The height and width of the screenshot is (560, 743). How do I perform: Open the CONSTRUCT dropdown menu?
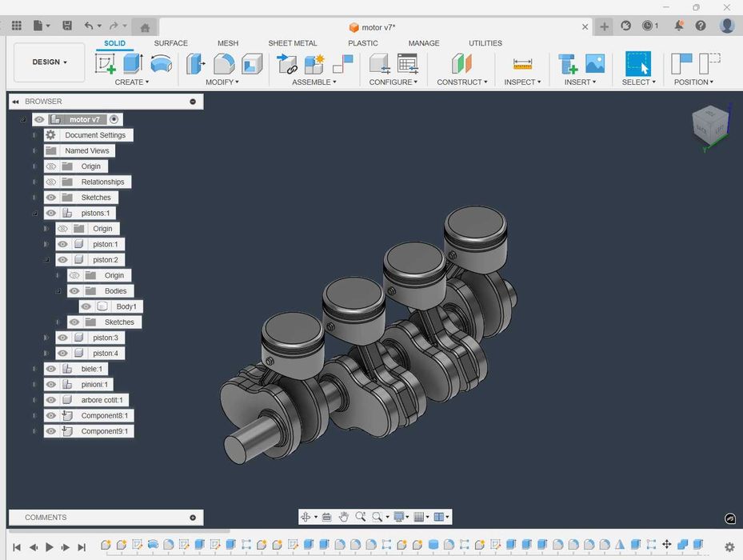pos(462,82)
